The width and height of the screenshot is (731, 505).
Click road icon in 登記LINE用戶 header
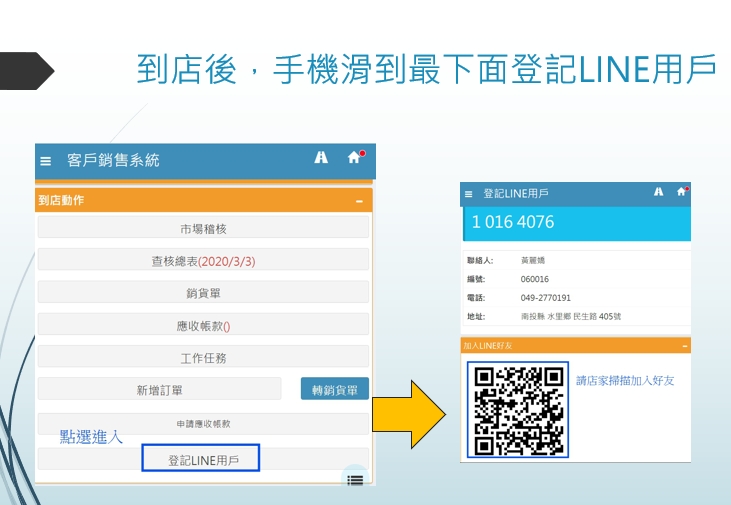658,192
